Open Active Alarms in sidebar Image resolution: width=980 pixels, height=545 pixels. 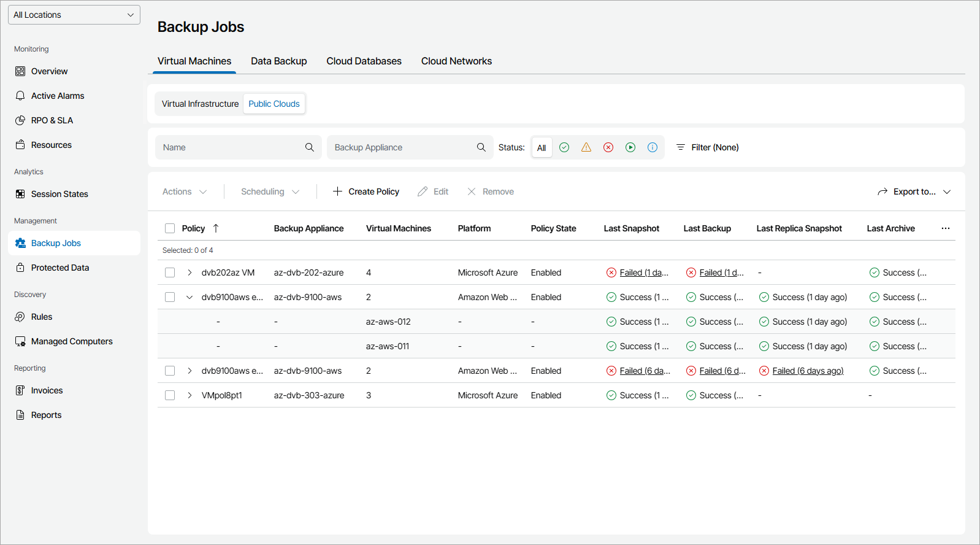pyautogui.click(x=58, y=96)
